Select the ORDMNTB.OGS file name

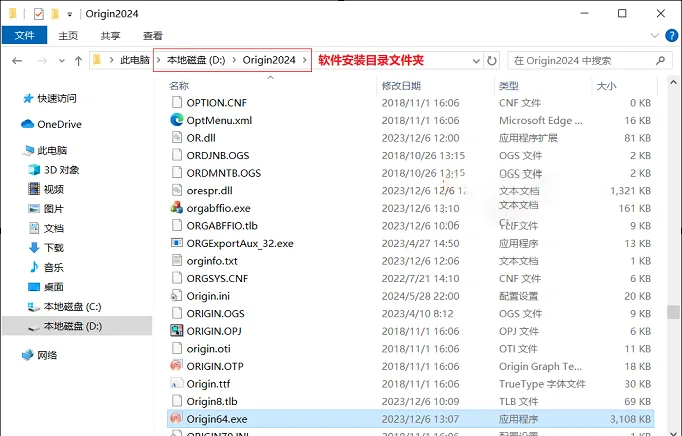pyautogui.click(x=224, y=173)
